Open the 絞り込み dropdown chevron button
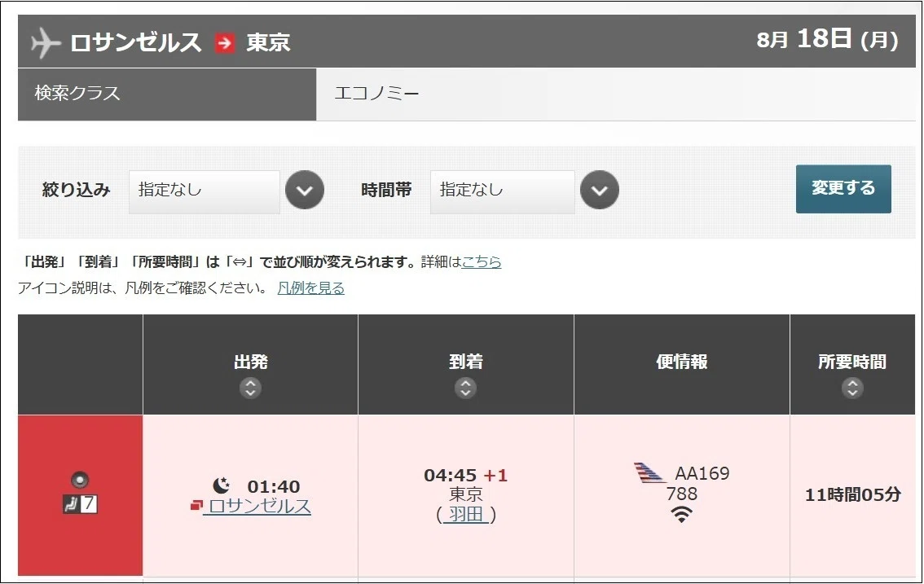 pos(305,190)
